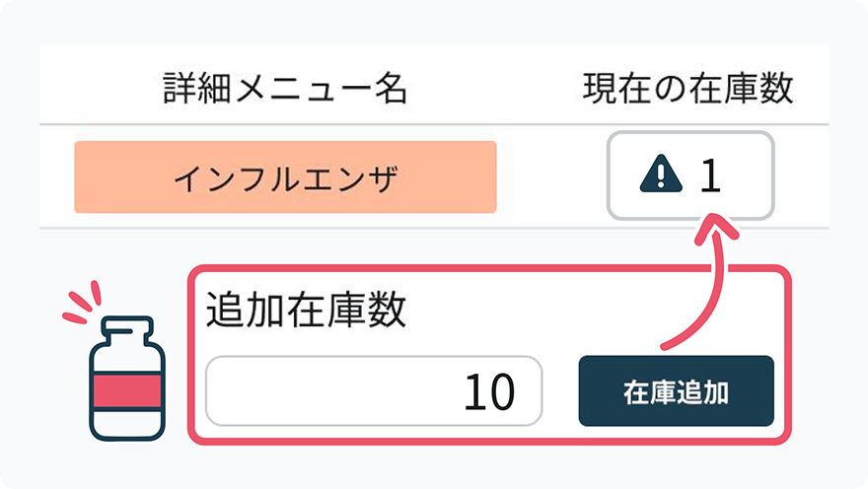
Task: Click the red sparkle lines above the vial
Action: point(82,302)
